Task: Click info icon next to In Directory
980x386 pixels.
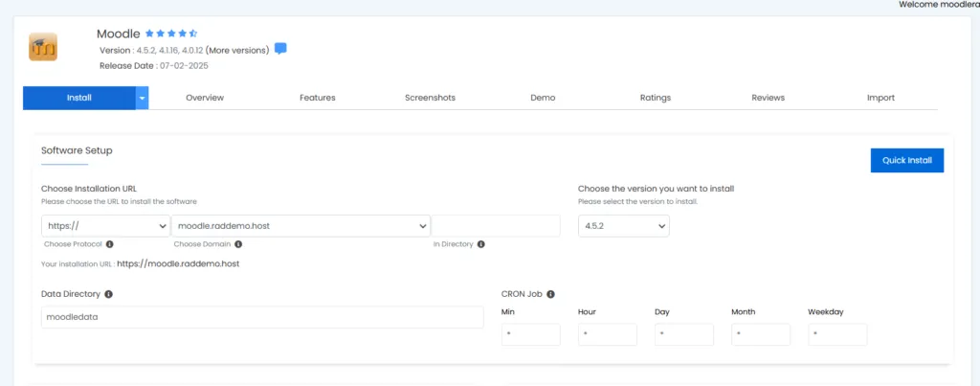Action: [x=480, y=244]
